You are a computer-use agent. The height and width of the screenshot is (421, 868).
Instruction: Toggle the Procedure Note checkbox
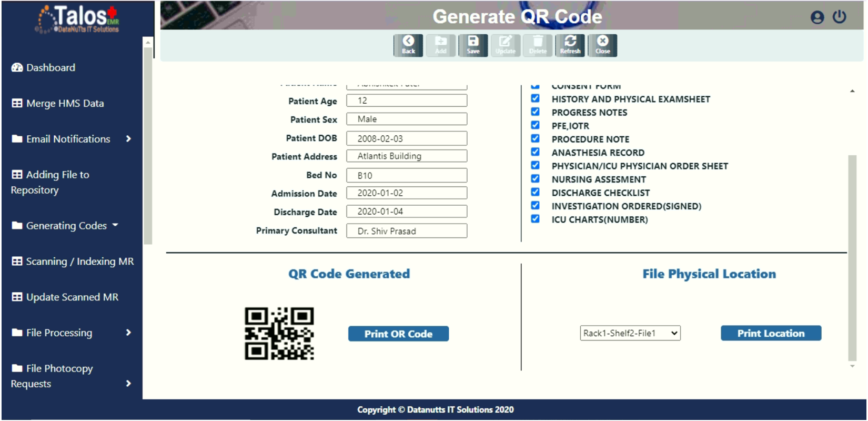pos(535,138)
